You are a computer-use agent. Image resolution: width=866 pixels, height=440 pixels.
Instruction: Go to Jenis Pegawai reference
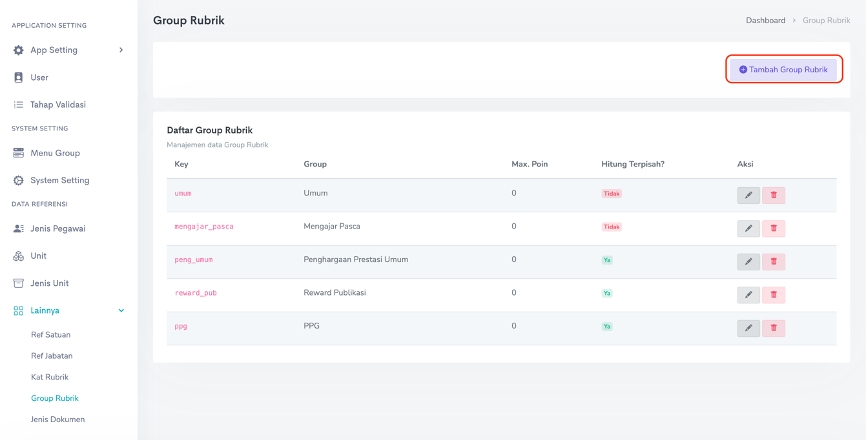click(x=58, y=228)
